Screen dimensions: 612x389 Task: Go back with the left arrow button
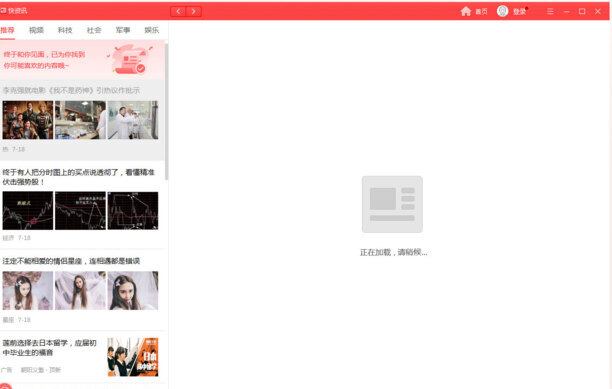pyautogui.click(x=178, y=11)
